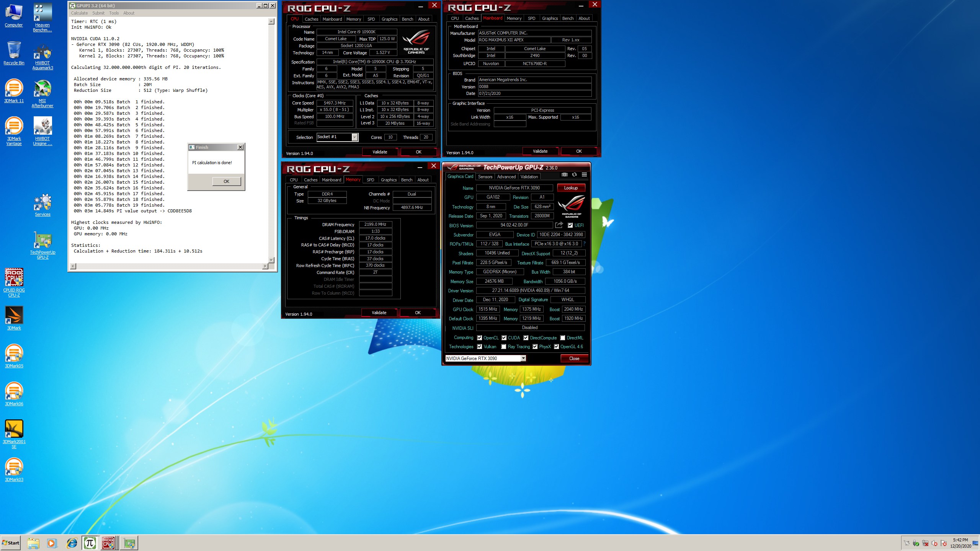
Task: Select the Recycle Bin icon
Action: click(x=14, y=54)
